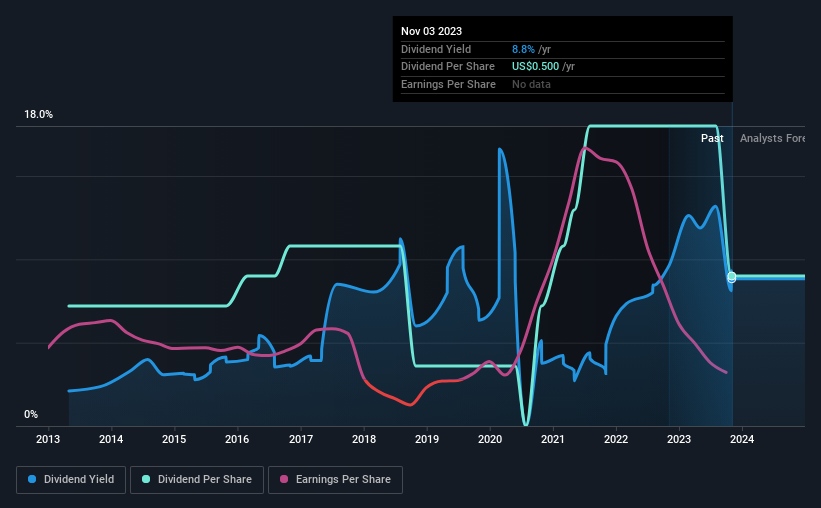Click the blue Dividend Yield legend dot
This screenshot has width=821, height=508.
click(x=32, y=479)
